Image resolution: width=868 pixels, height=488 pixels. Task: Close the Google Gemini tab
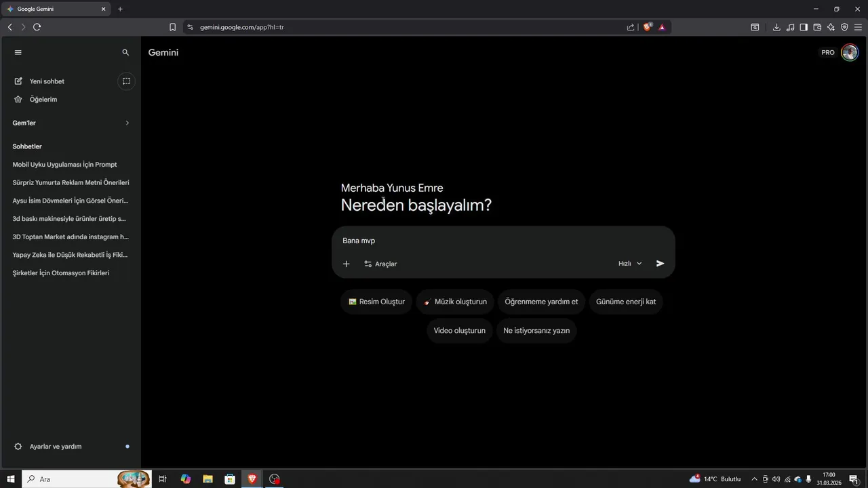tap(104, 9)
